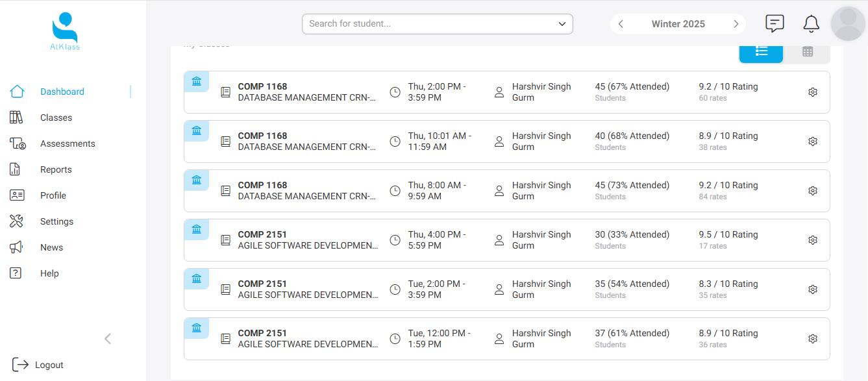
Task: Click gear icon for Thu 4:00 PM COMP 2151
Action: (x=812, y=240)
